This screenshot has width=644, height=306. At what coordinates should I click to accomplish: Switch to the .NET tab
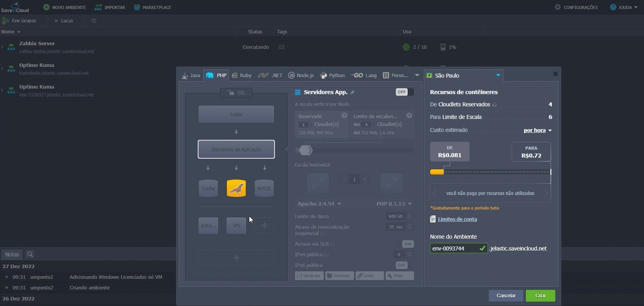(x=270, y=75)
